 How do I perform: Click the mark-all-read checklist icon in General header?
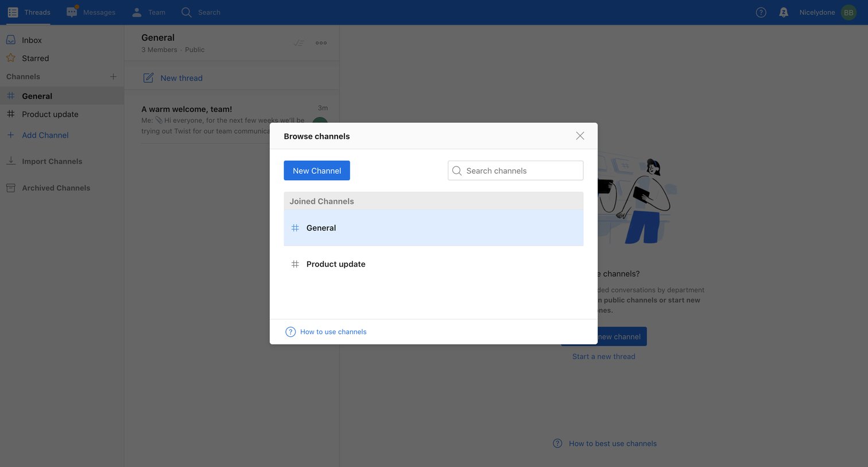pyautogui.click(x=299, y=43)
